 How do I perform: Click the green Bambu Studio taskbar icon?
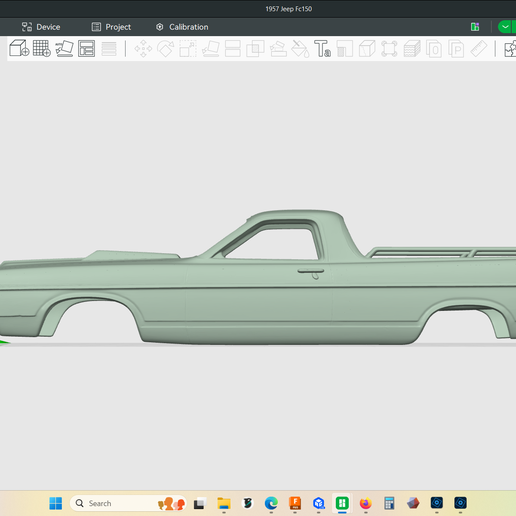pyautogui.click(x=342, y=503)
